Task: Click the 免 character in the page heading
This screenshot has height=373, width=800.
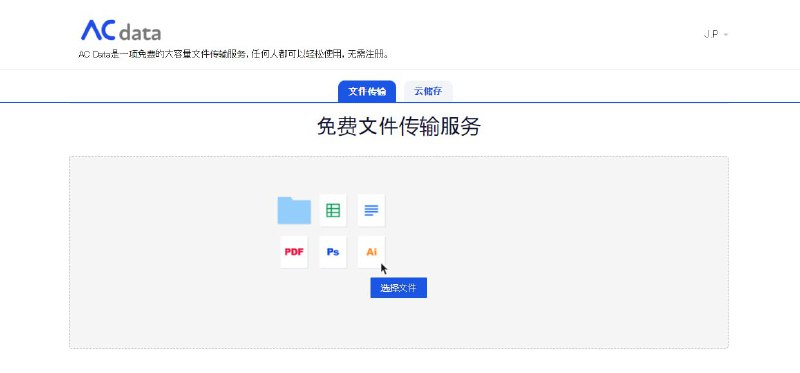Action: click(x=327, y=127)
